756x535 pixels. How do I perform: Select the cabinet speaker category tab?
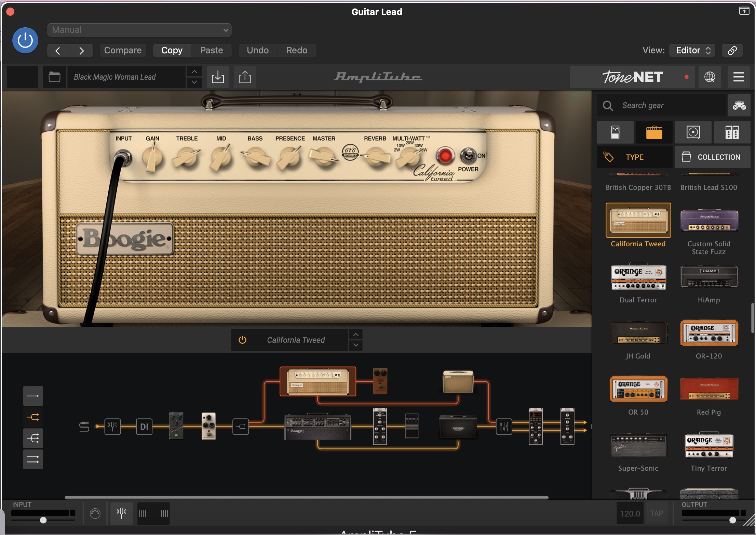693,132
